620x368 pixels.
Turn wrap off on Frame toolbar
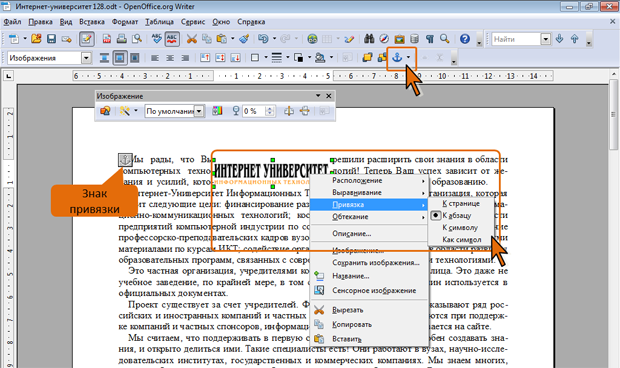click(x=104, y=58)
